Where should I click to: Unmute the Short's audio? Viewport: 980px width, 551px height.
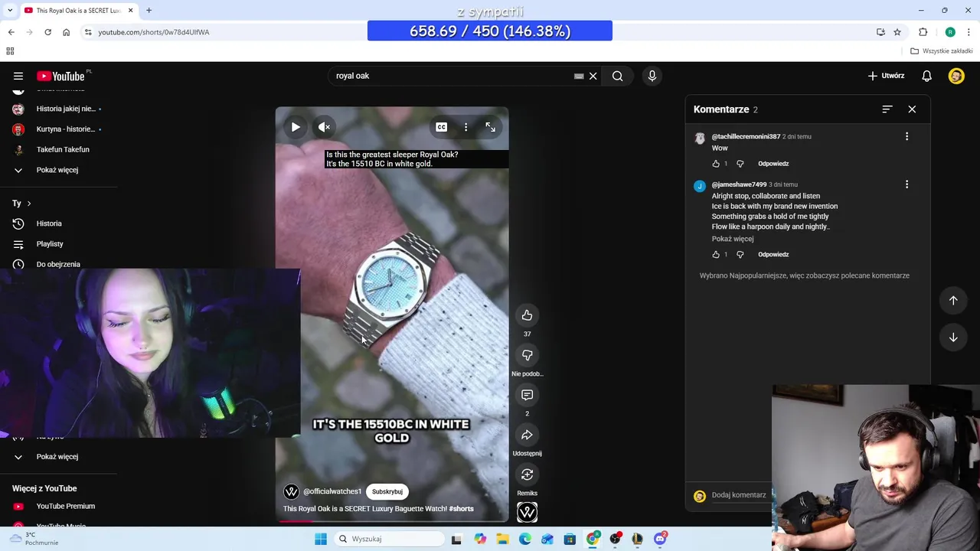[x=324, y=127]
